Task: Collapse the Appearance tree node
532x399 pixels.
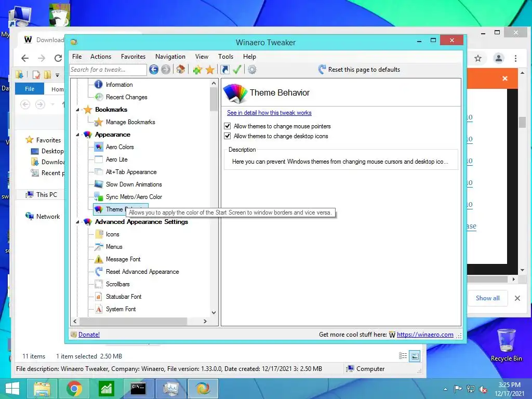Action: [x=78, y=135]
